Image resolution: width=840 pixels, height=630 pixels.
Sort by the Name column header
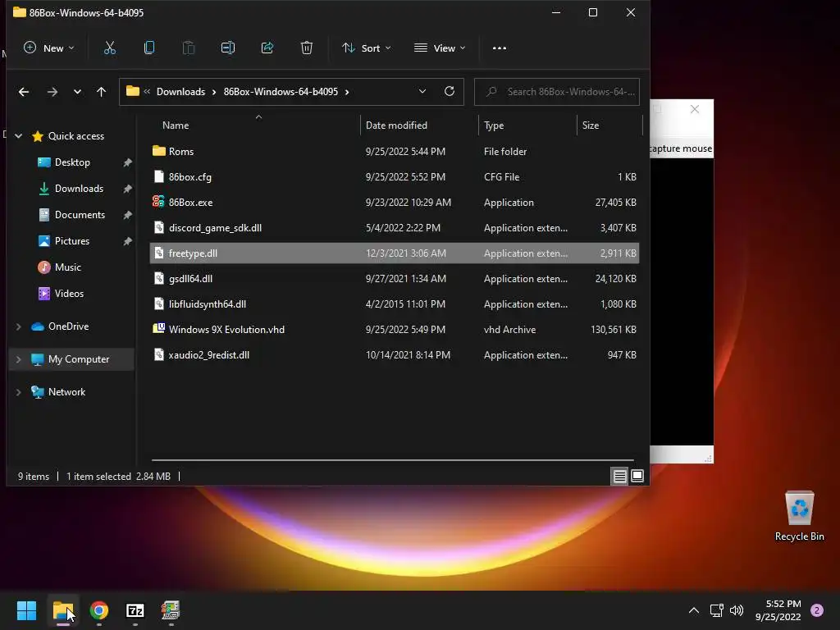[255, 126]
